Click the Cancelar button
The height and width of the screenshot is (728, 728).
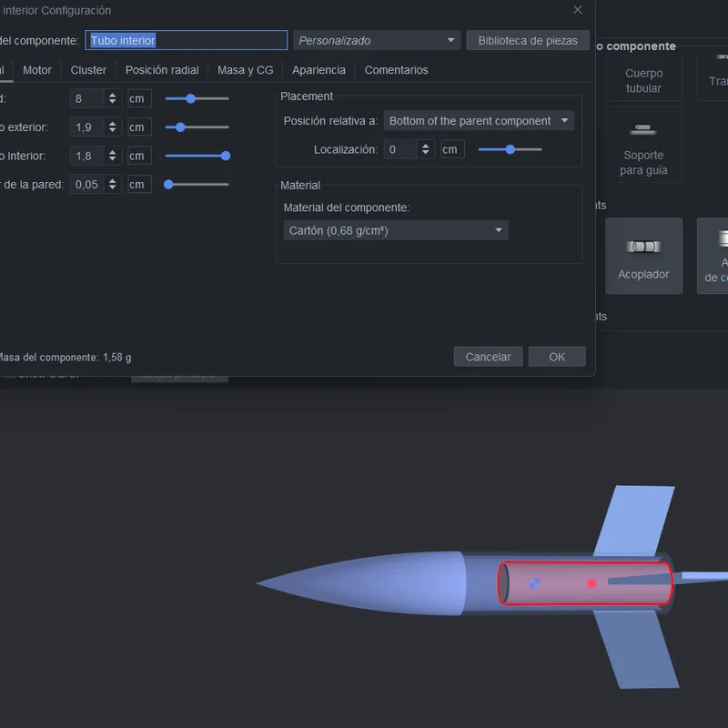pyautogui.click(x=488, y=357)
